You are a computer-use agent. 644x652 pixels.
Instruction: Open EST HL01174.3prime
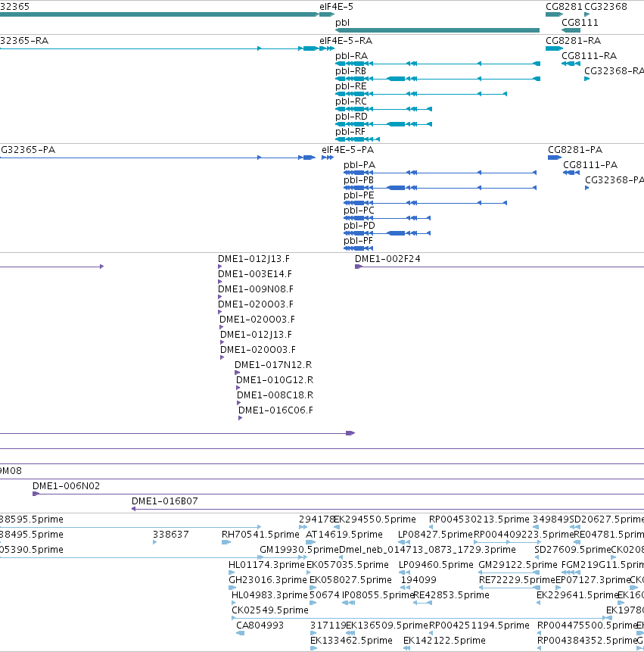point(266,565)
